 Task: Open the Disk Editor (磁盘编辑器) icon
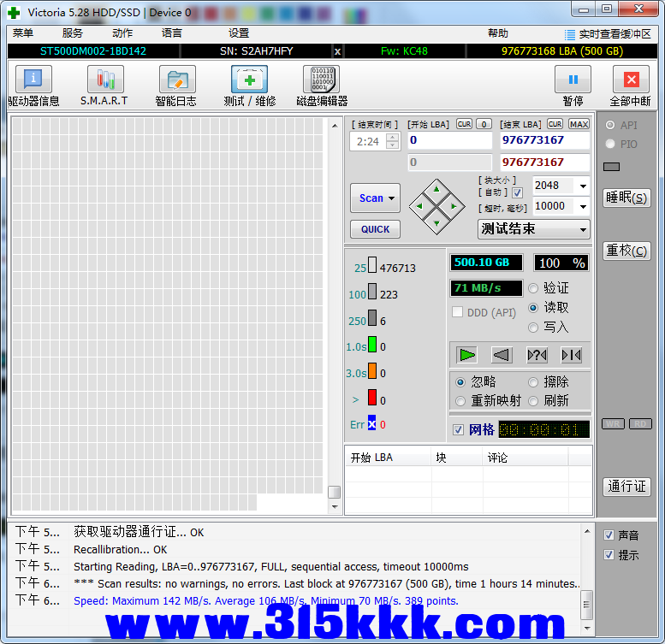pyautogui.click(x=322, y=80)
